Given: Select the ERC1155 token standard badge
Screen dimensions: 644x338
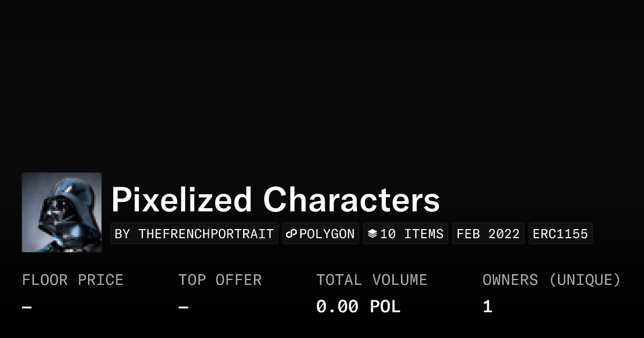Looking at the screenshot, I should 560,234.
